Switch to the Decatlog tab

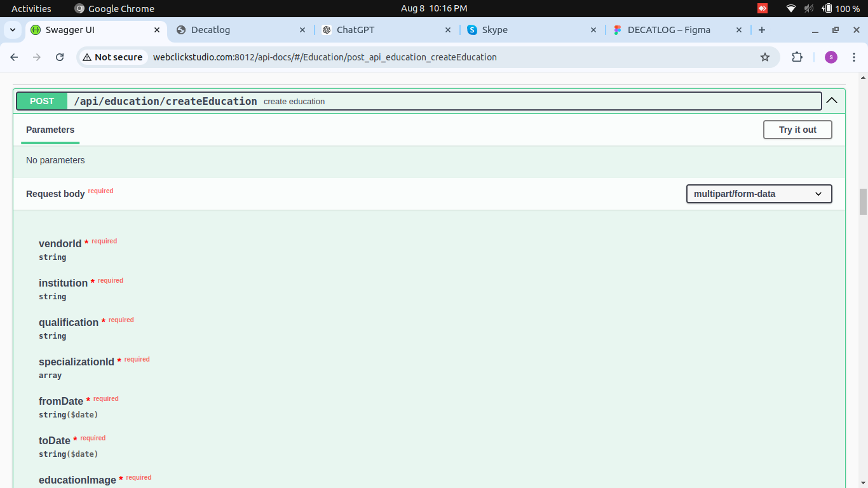click(238, 30)
